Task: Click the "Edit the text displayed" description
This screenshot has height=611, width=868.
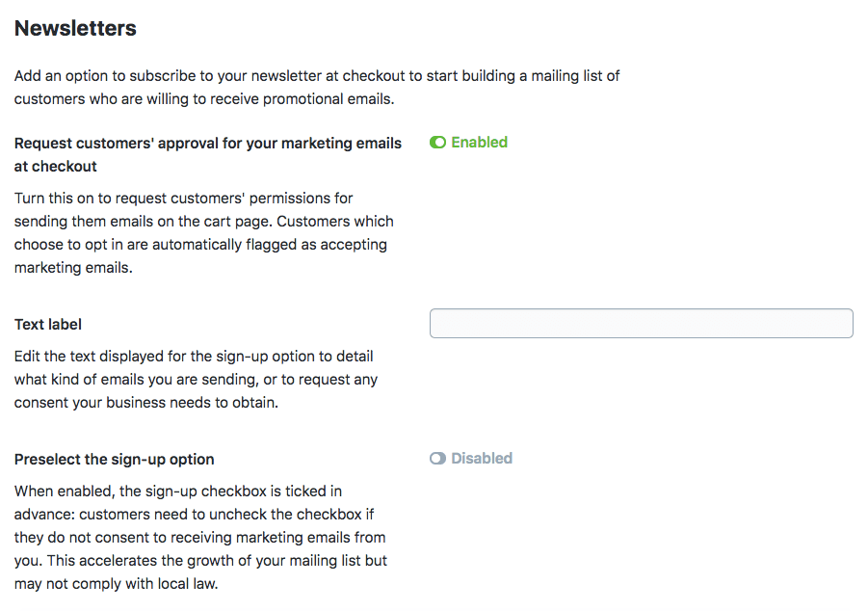Action: [x=193, y=357]
